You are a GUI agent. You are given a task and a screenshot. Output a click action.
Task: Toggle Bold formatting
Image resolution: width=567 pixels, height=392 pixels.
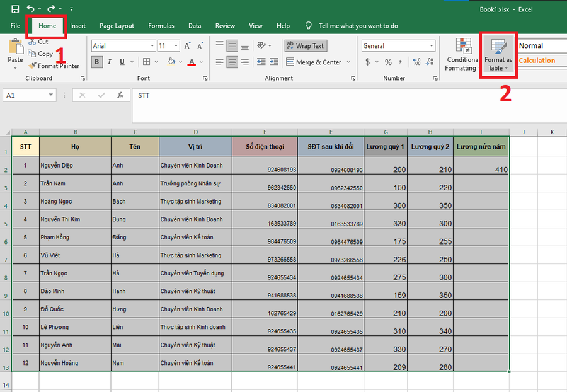pos(96,62)
